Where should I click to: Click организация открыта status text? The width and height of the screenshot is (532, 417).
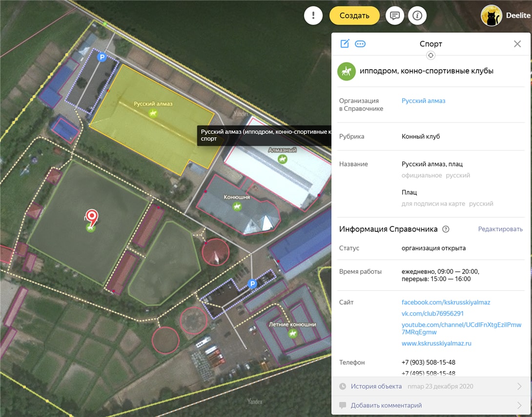(x=433, y=248)
